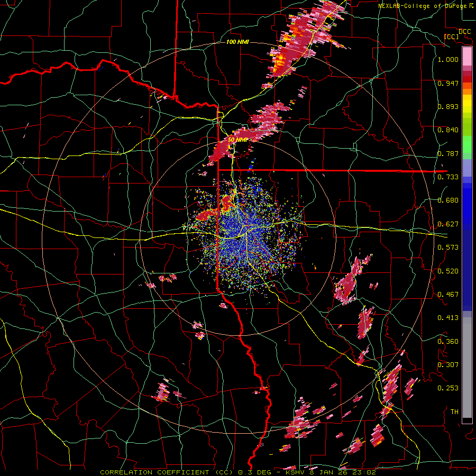The image size is (476, 476).
Task: Select the 0.413 scale value
Action: pos(448,318)
